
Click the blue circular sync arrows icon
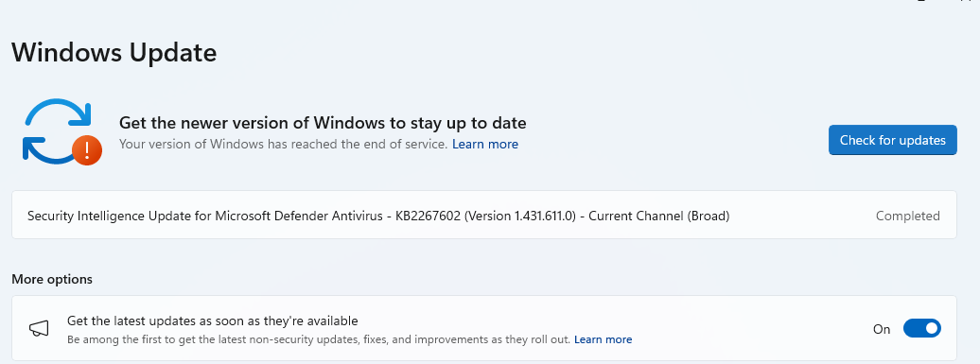click(58, 131)
